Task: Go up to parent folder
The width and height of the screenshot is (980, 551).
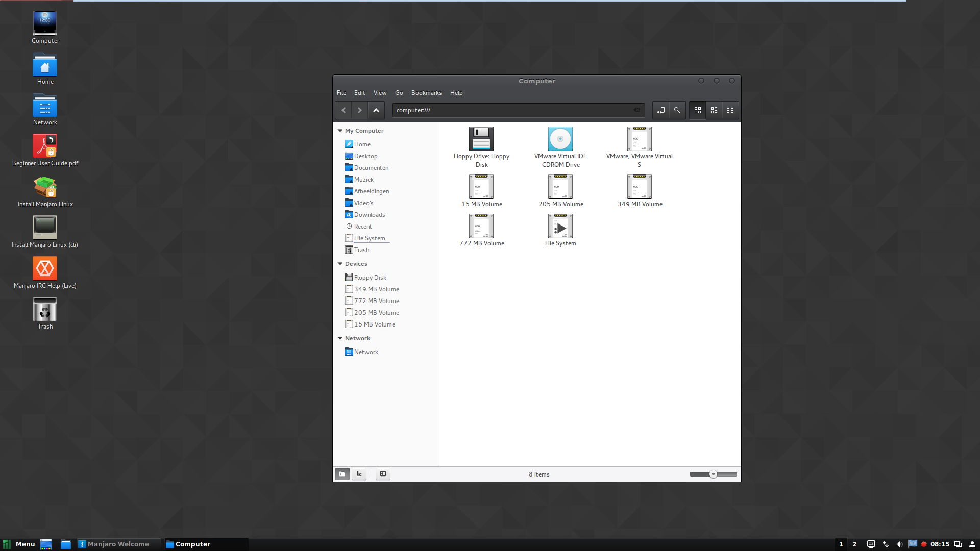Action: click(376, 110)
